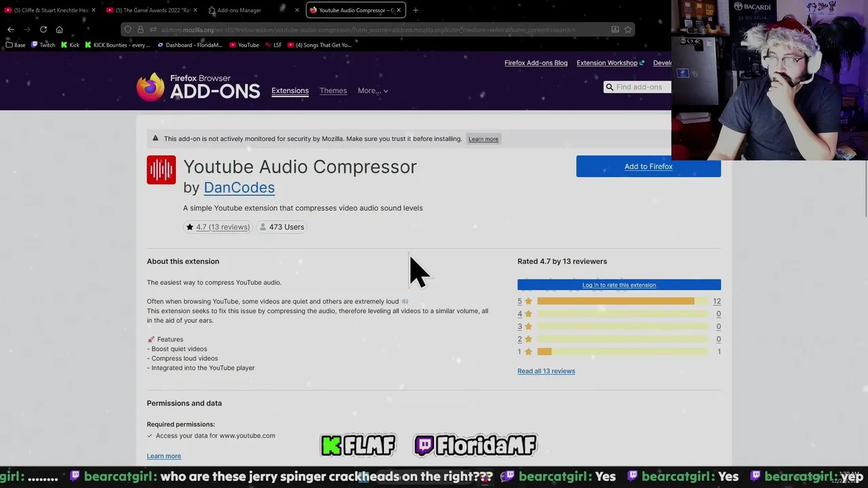Click the shield tracking protection icon
This screenshot has height=488, width=868.
127,30
